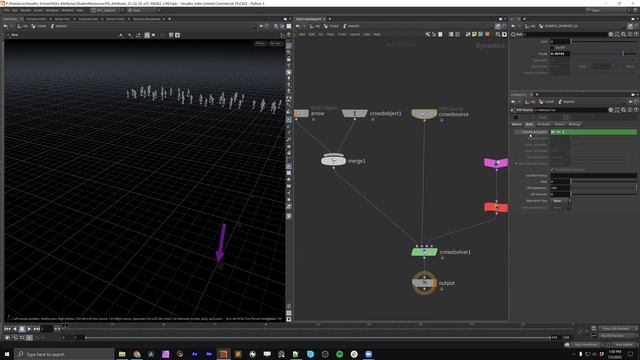Click the back arrow in network editor path bar
This screenshot has width=640, height=360.
(298, 26)
